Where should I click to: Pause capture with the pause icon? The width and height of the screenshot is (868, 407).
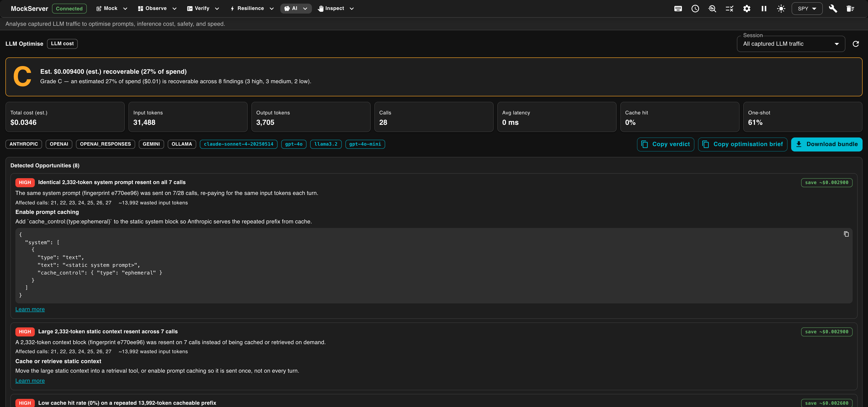click(x=764, y=9)
